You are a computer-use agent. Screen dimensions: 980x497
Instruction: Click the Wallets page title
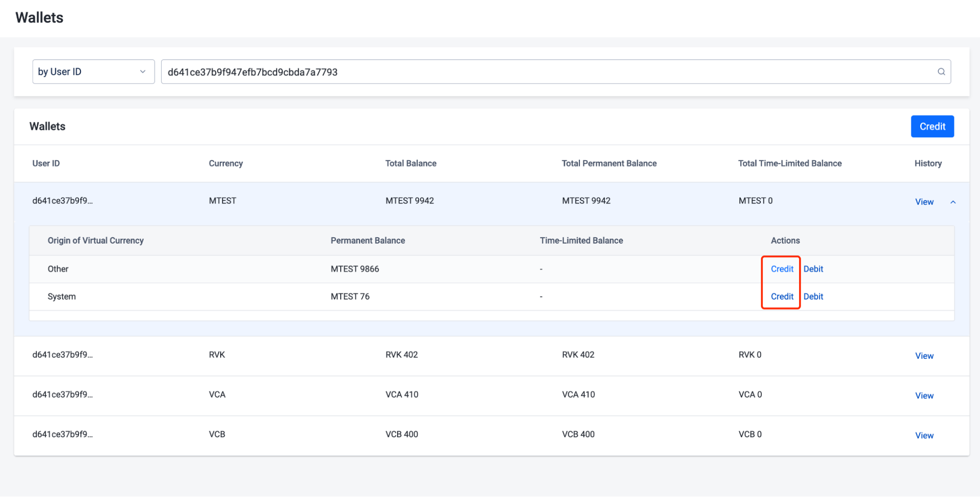(x=39, y=18)
